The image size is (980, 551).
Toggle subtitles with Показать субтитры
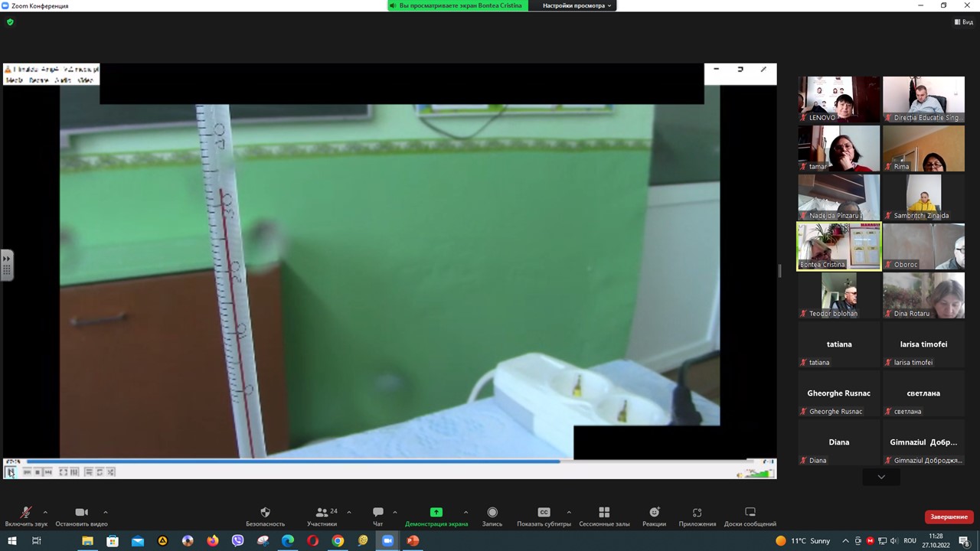(x=544, y=513)
